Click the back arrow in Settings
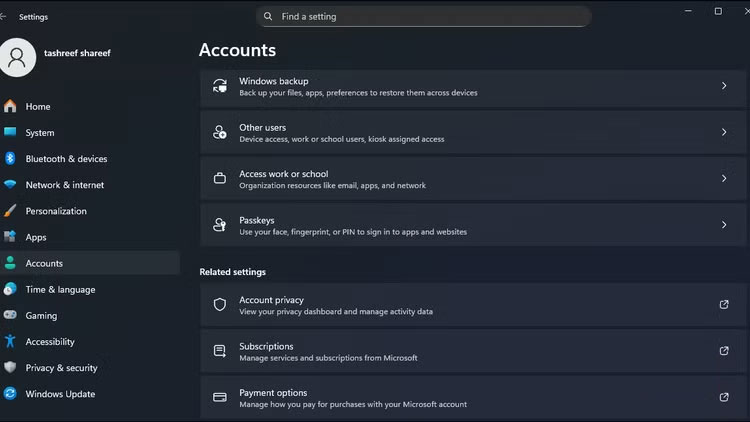 [x=5, y=17]
